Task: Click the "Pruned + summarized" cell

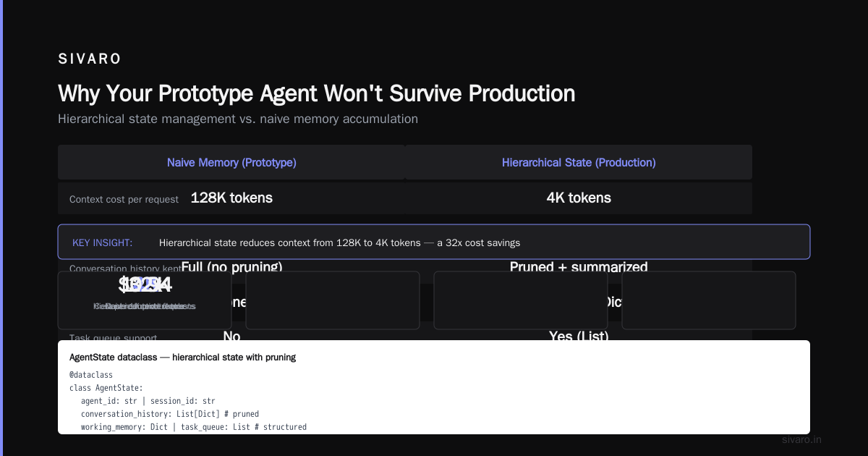Action: [x=579, y=267]
